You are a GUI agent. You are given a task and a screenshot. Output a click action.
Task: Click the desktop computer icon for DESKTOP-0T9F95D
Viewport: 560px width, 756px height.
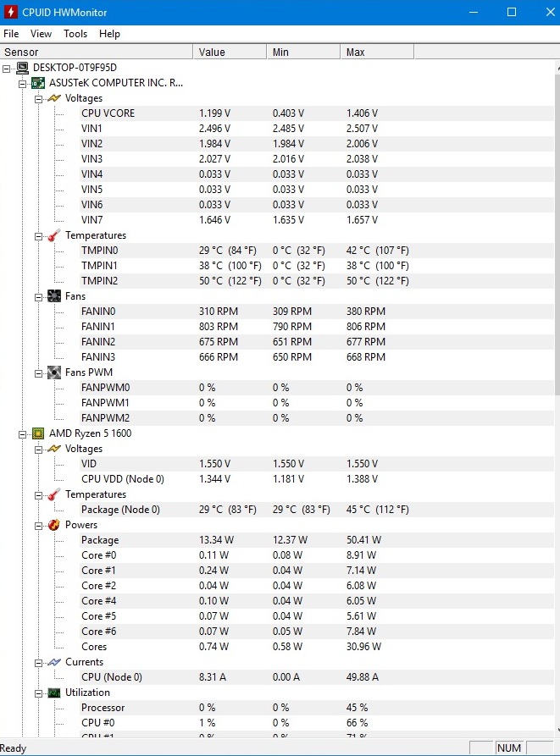coord(23,68)
